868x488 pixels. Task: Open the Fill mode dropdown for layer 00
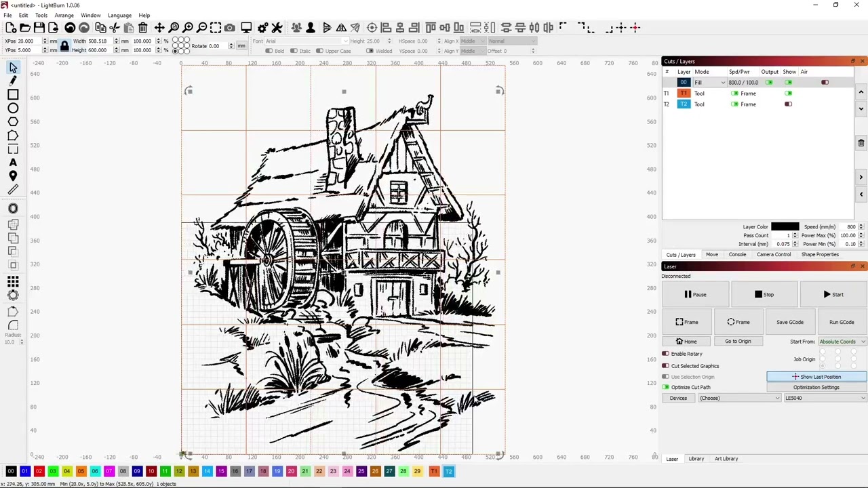[x=709, y=83]
